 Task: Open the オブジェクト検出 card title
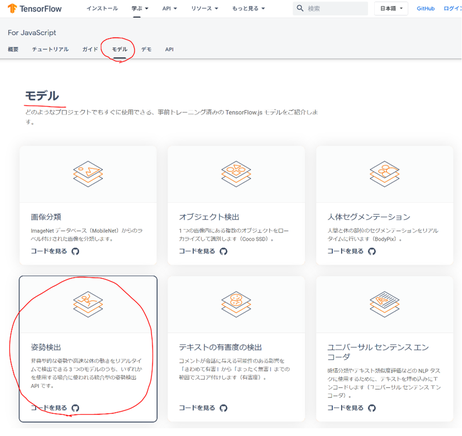coord(209,217)
